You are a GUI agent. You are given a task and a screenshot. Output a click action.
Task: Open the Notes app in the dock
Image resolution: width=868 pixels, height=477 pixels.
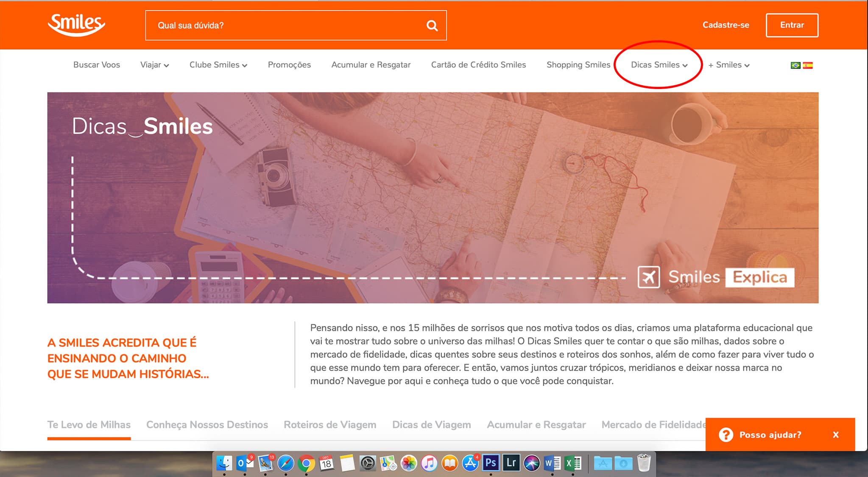point(347,463)
